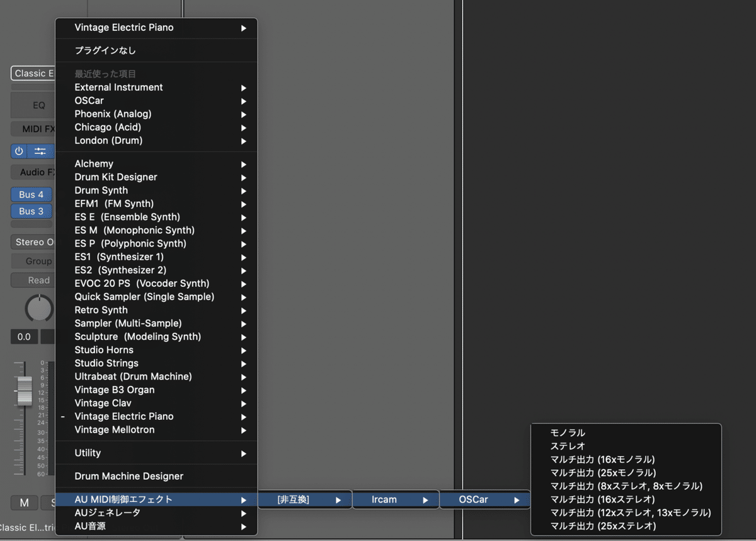Open the OSCar submenu item
The width and height of the screenshot is (756, 541).
(x=484, y=499)
